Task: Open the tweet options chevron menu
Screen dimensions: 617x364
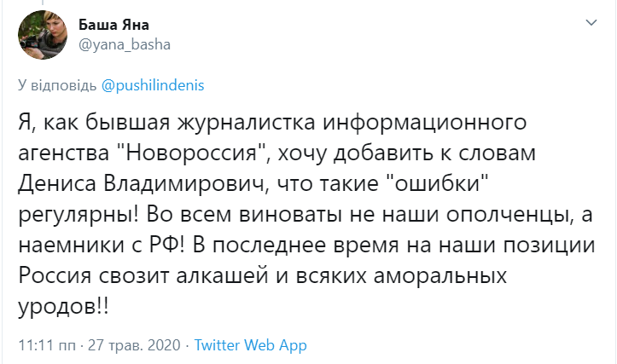Action: (x=591, y=23)
